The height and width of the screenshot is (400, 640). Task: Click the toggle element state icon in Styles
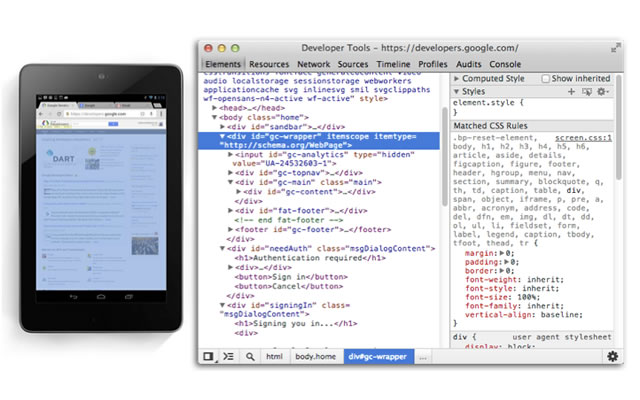point(587,91)
